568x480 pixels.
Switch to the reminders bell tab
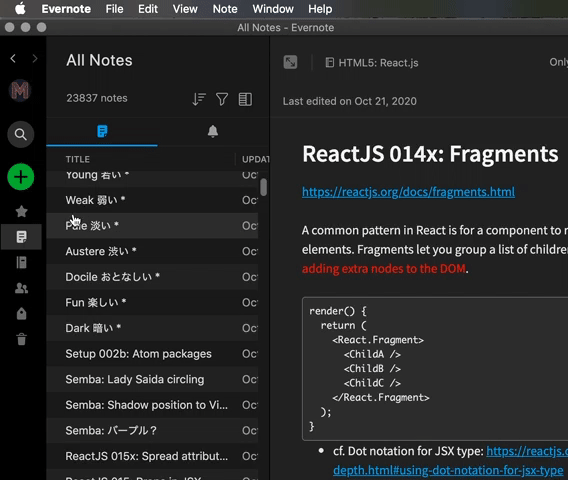tap(213, 132)
